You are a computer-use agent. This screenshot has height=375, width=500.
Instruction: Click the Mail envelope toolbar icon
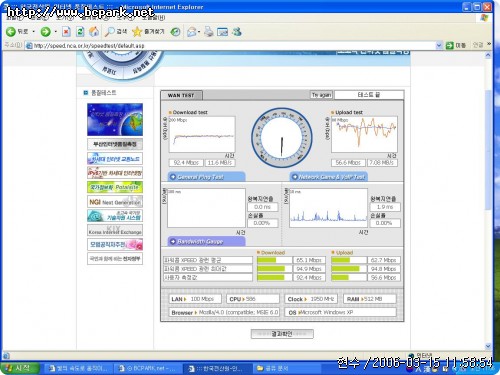click(192, 32)
